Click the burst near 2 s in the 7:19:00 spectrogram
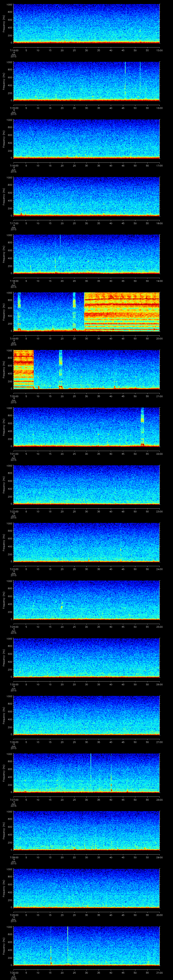Image resolution: width=173 pixels, height=980 pixels. (19, 312)
